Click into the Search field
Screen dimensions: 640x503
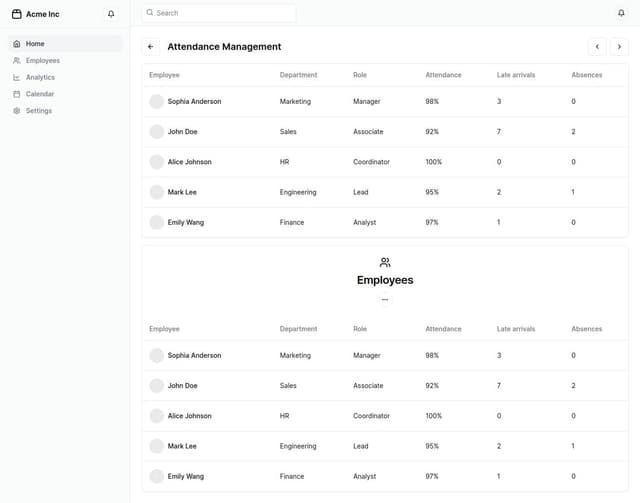[x=220, y=13]
